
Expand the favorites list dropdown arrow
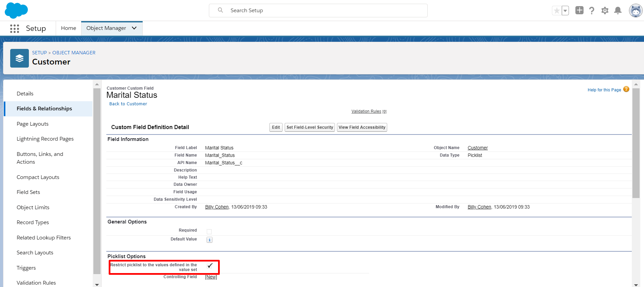point(565,11)
